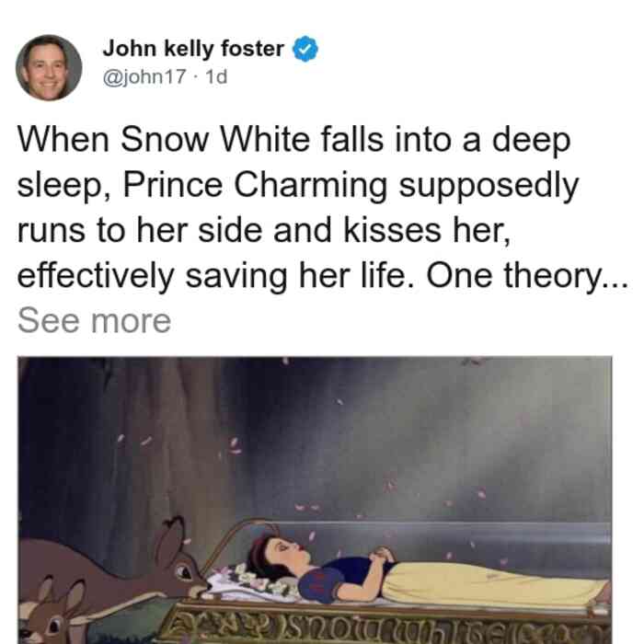Click the truncated 'One theory...' text

(527, 275)
